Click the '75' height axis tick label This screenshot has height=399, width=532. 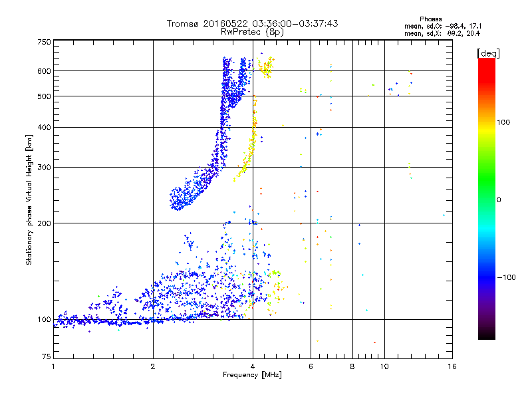coord(47,356)
